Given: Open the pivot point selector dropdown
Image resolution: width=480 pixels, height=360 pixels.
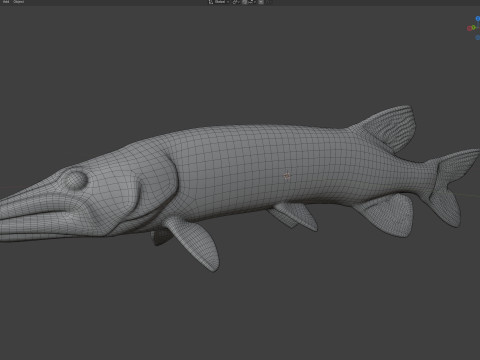Looking at the screenshot, I should point(236,2).
